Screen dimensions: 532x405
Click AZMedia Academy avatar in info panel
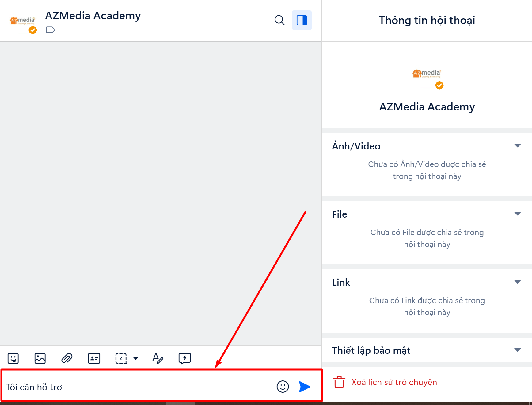tap(427, 77)
